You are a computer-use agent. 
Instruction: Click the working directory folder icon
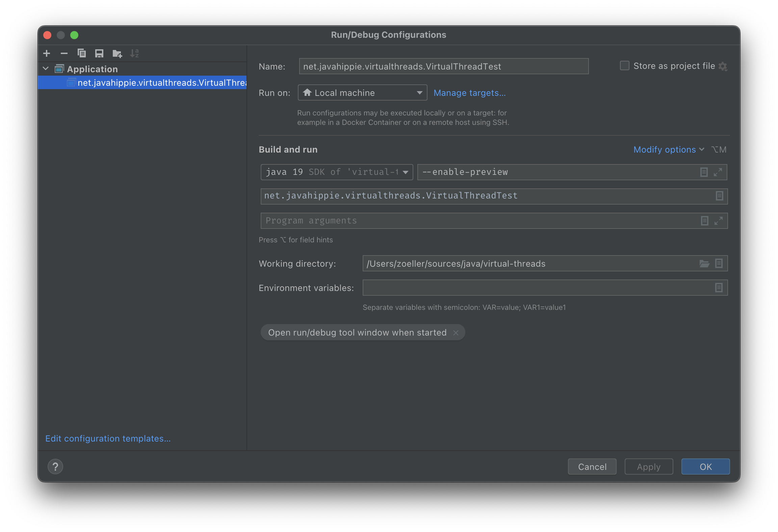pos(705,264)
